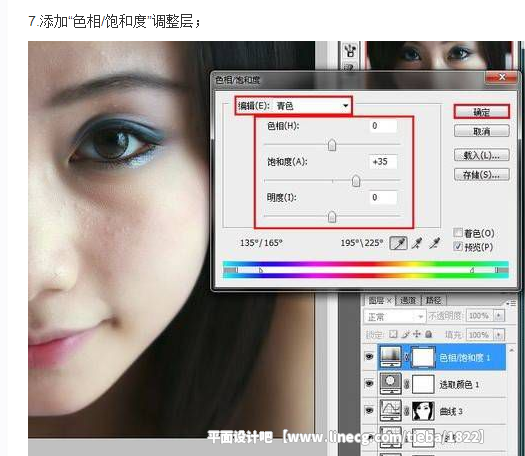
Task: Open the 不透明度 opacity slider arrow
Action: 499,316
